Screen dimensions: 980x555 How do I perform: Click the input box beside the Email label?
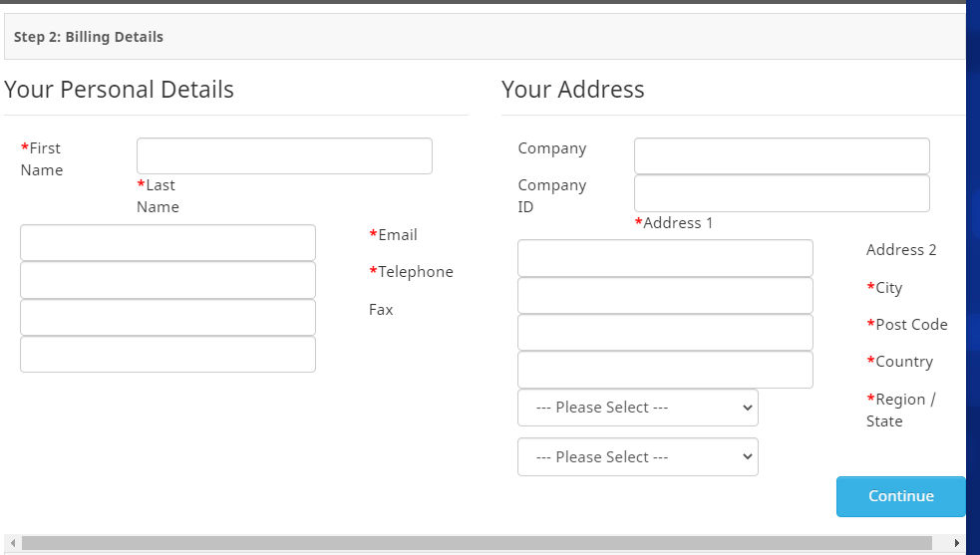(167, 243)
